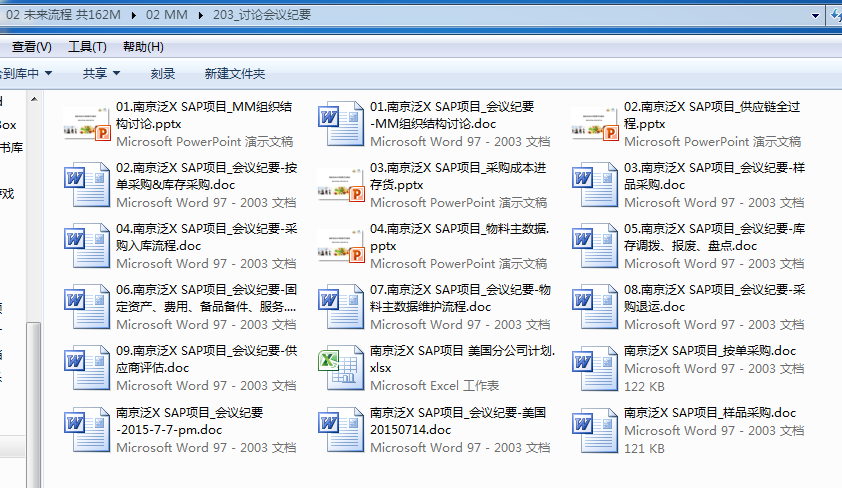Image resolution: width=842 pixels, height=488 pixels.
Task: Click Microsoft Excel 工作表 type label
Action: [x=434, y=385]
